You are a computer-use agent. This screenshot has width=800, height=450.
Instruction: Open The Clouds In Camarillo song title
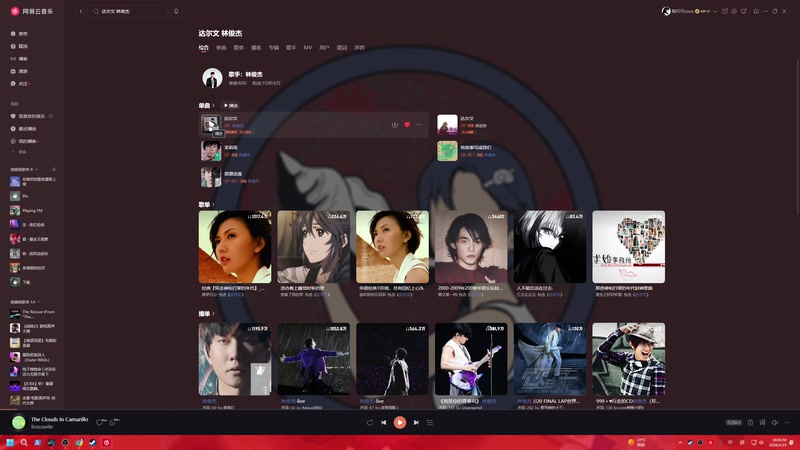(x=60, y=419)
